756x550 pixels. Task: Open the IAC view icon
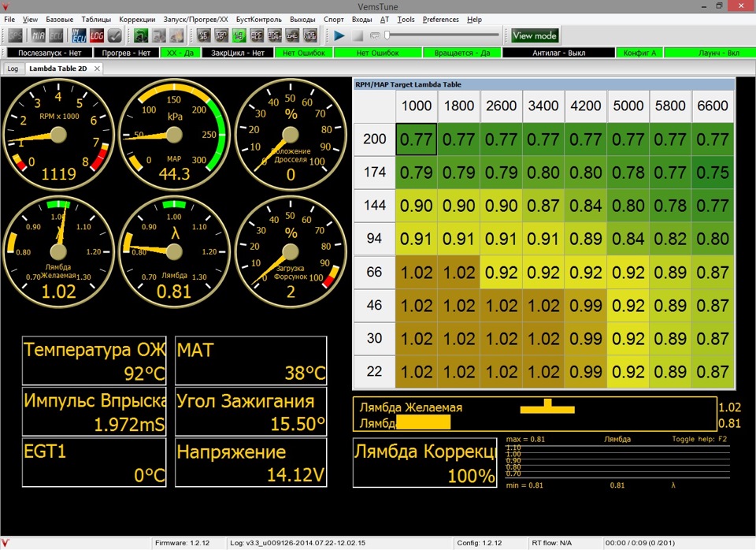point(292,35)
